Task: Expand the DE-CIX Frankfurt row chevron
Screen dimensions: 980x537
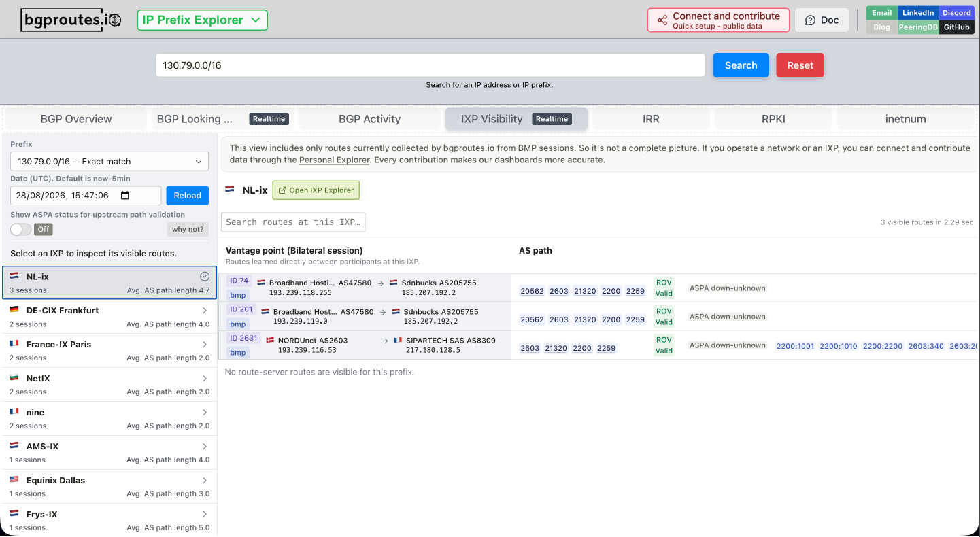Action: pyautogui.click(x=205, y=311)
